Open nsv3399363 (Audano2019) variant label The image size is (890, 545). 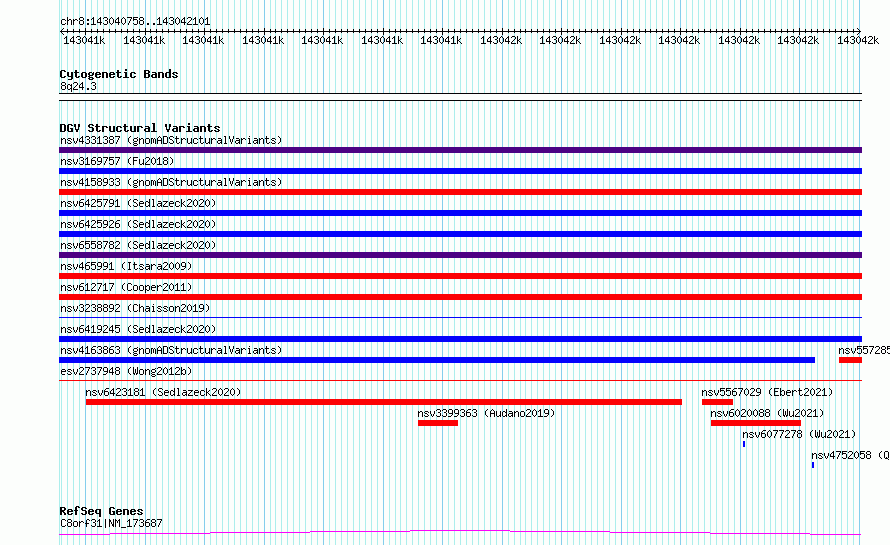coord(486,413)
